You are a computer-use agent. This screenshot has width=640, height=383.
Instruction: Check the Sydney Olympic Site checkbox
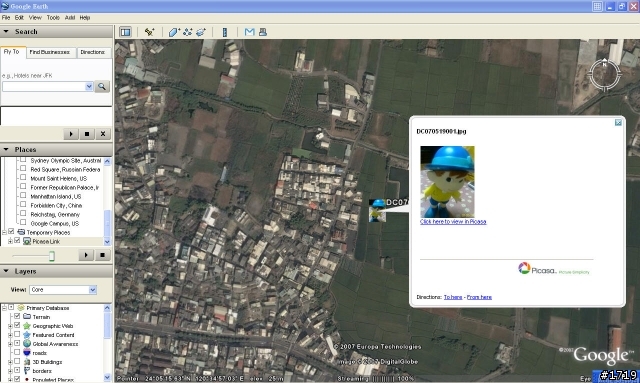[x=23, y=160]
